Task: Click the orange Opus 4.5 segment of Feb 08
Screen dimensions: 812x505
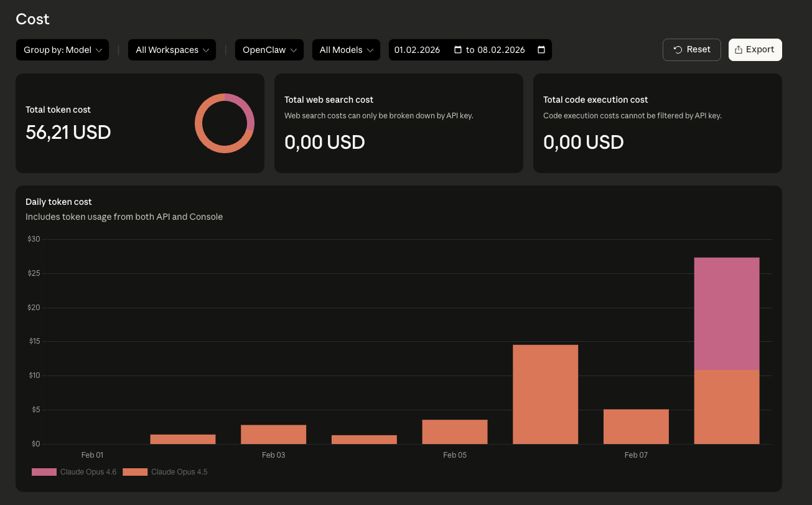Action: pos(727,407)
